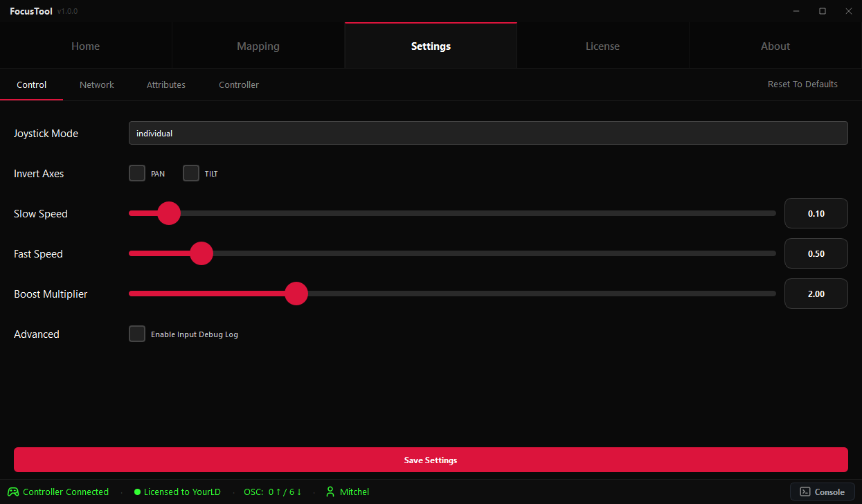Click the Slow Speed value field 0.10
The image size is (862, 504).
(816, 213)
